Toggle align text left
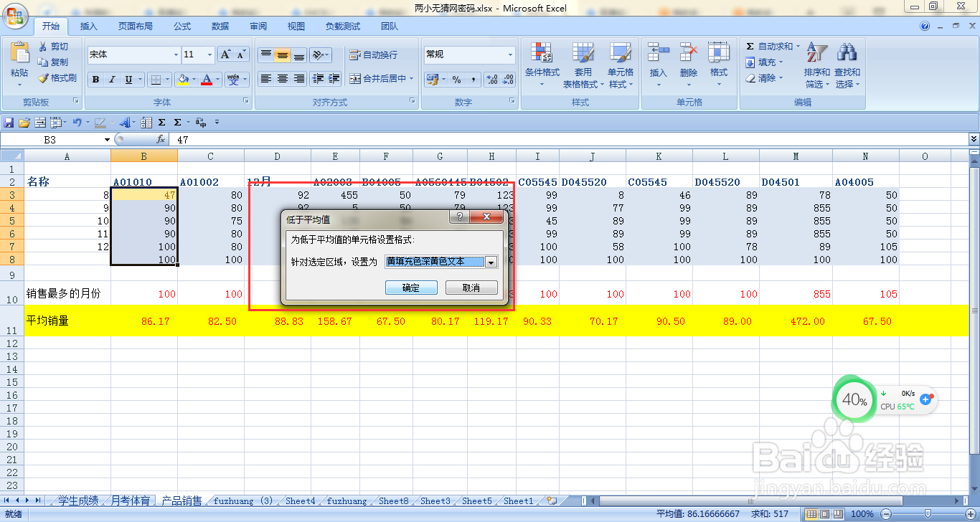The width and height of the screenshot is (980, 522). tap(265, 79)
